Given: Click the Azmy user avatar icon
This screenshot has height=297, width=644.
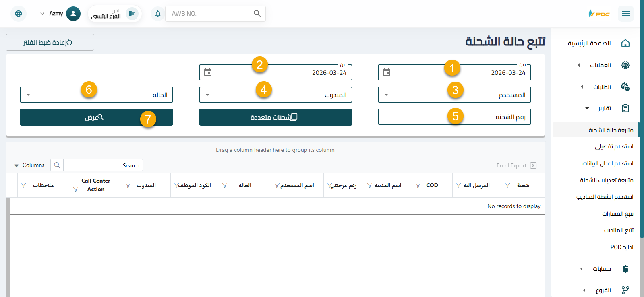Looking at the screenshot, I should pos(73,14).
